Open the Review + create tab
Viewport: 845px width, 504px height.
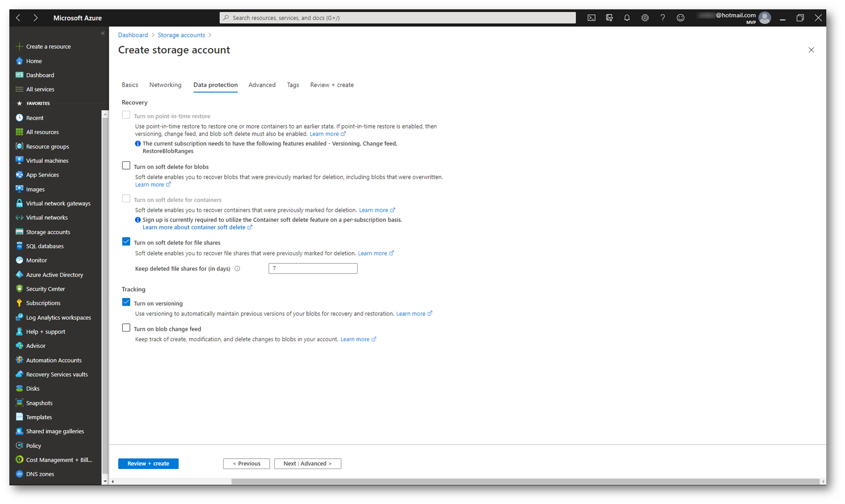point(332,85)
